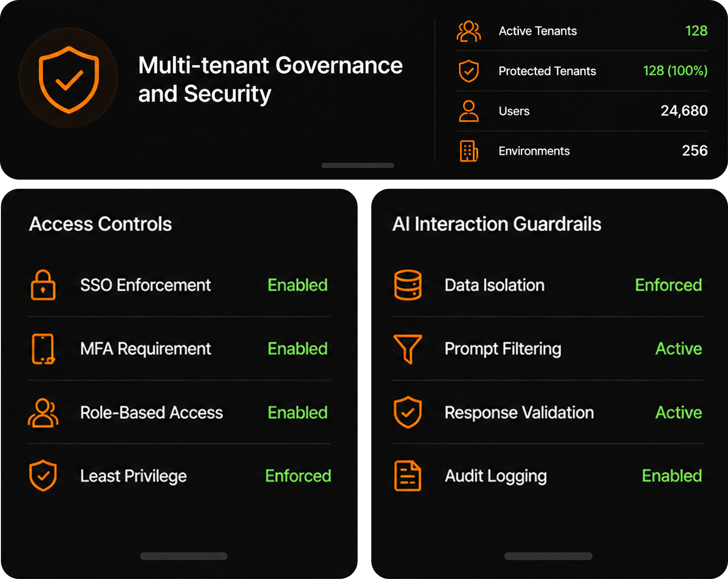Click the Environments label

[534, 151]
